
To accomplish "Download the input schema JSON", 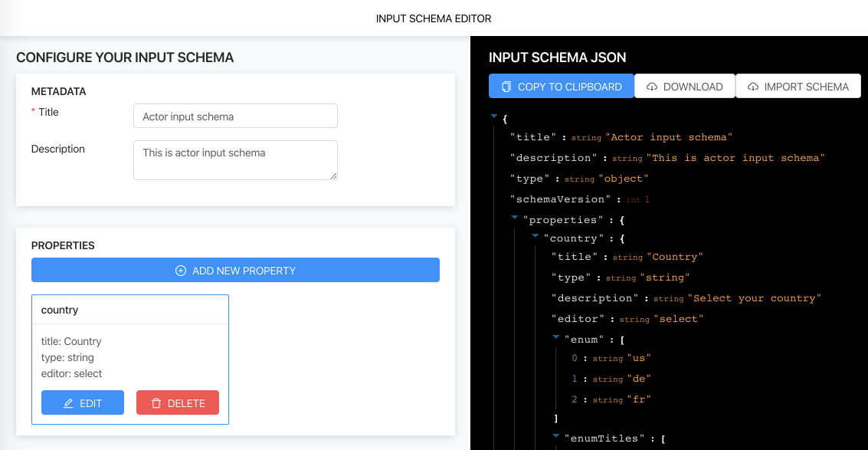I will (684, 86).
